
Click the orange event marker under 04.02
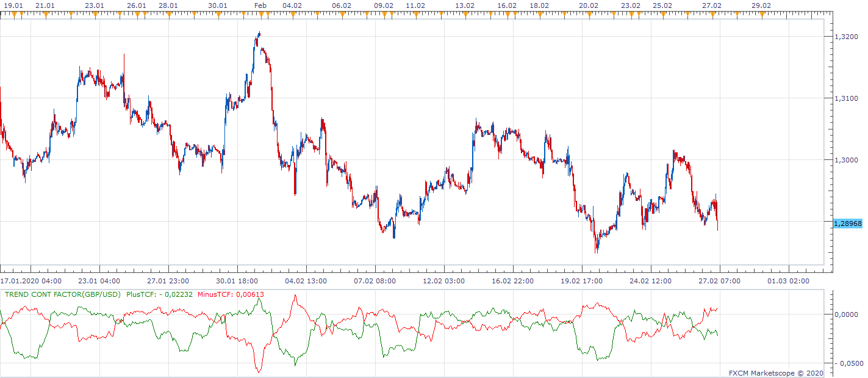[x=293, y=15]
